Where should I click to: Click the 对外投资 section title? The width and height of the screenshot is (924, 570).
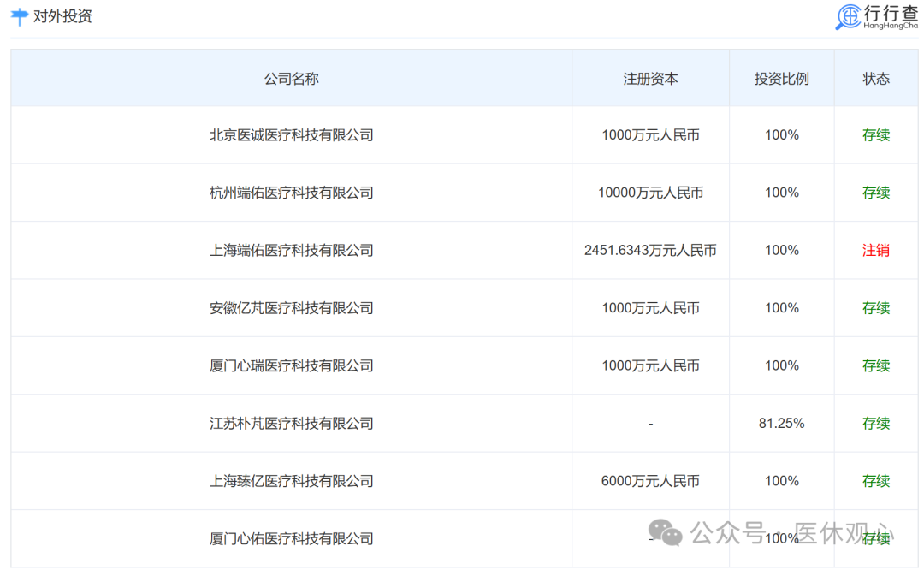(x=62, y=16)
